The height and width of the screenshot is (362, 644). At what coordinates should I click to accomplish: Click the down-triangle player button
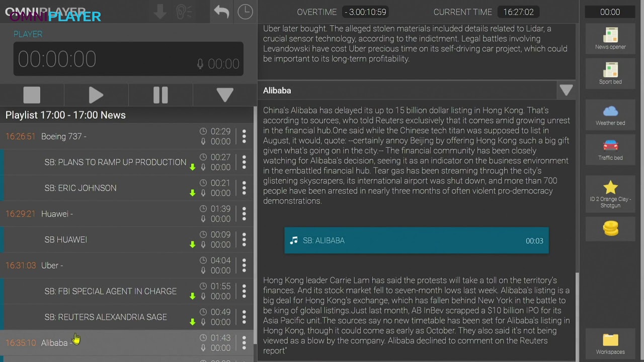(x=225, y=95)
